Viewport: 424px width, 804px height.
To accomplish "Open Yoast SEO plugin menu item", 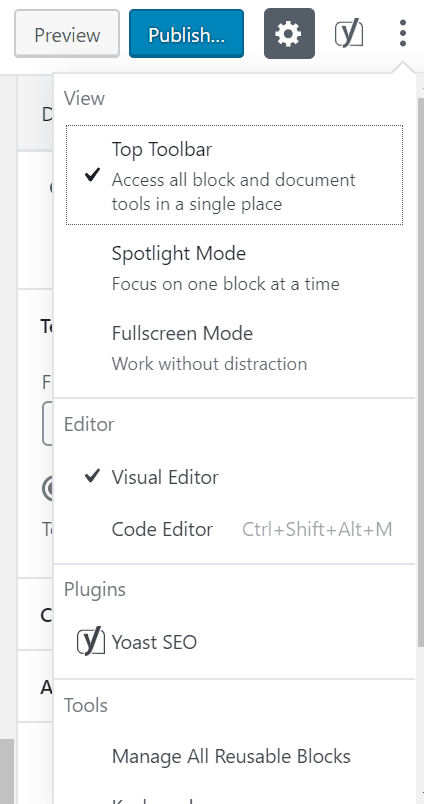I will [234, 642].
